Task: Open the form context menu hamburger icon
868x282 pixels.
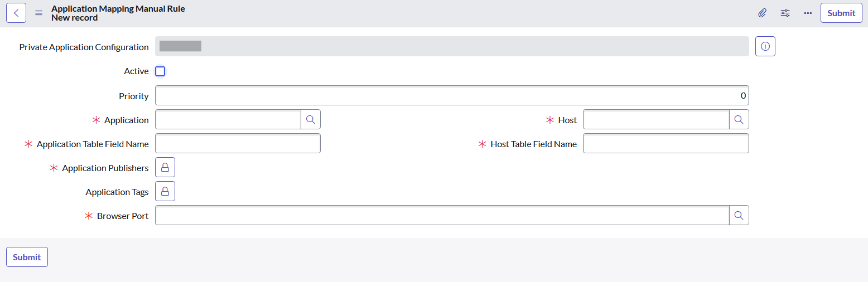Action: click(39, 13)
